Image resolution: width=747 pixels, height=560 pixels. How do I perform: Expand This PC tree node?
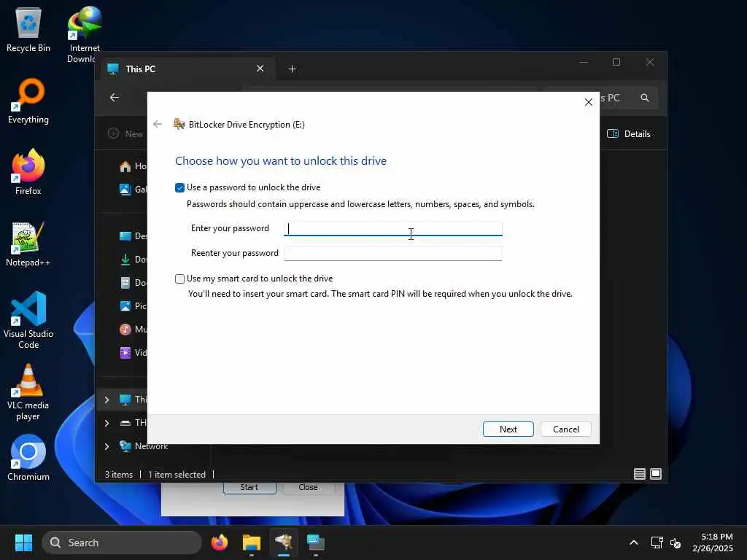tap(107, 400)
